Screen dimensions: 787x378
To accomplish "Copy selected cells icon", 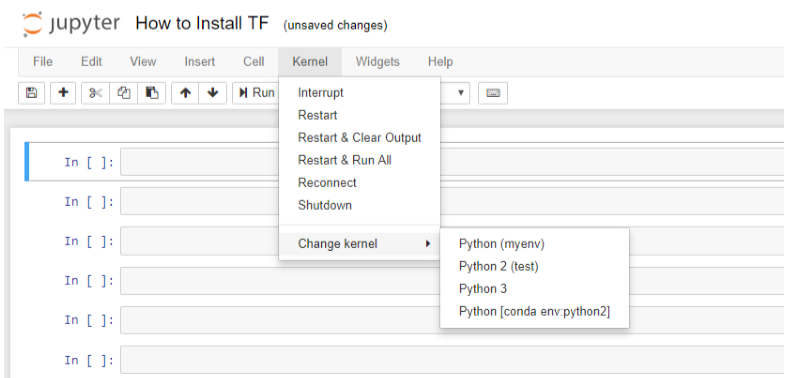I will tap(123, 93).
